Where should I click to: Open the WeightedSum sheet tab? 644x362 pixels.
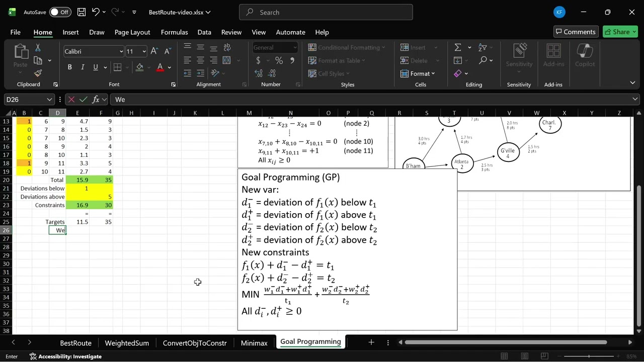pos(127,343)
